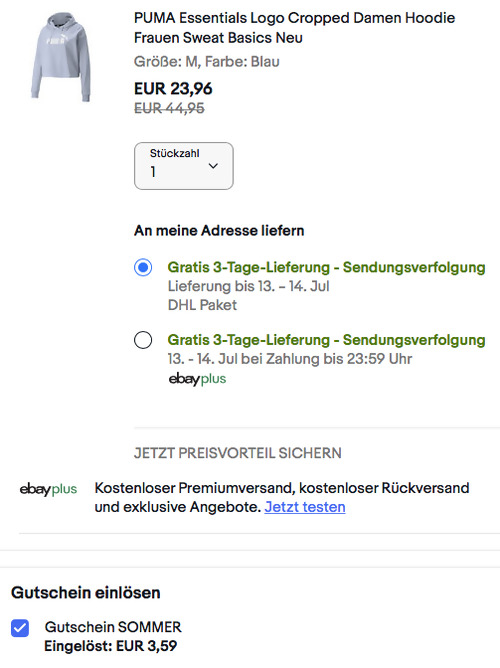Click the Eingelöst: EUR 3,59 amount
Screen dimensions: 500x668
click(111, 646)
